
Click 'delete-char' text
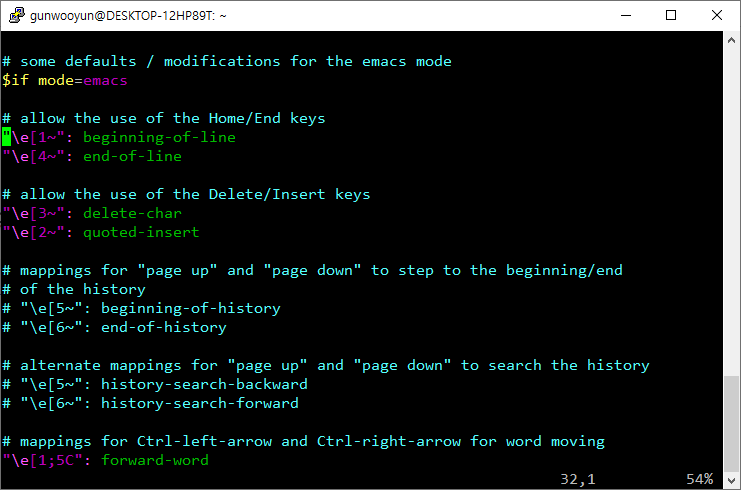132,214
